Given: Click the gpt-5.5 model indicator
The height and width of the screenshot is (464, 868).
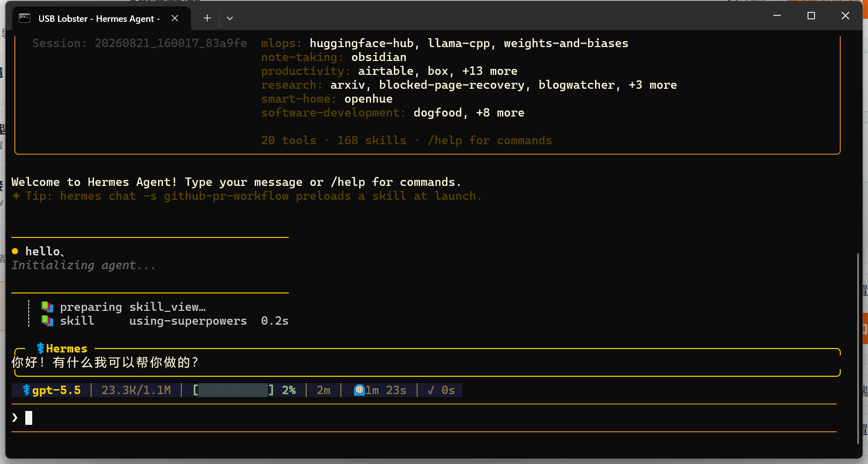Looking at the screenshot, I should point(52,390).
